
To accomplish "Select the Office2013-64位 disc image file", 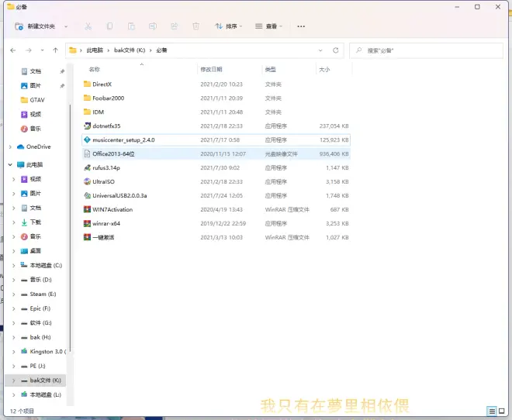I will click(x=216, y=154).
